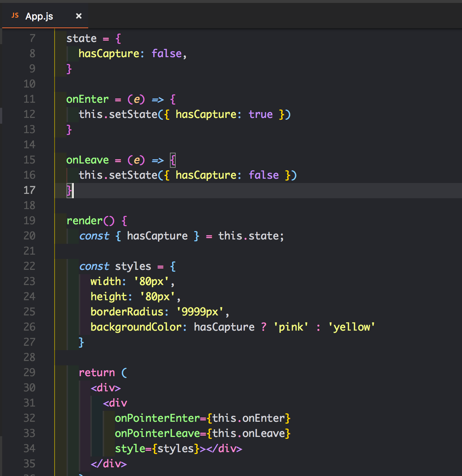Click the 'pink' string literal
462x476 pixels.
(291, 327)
